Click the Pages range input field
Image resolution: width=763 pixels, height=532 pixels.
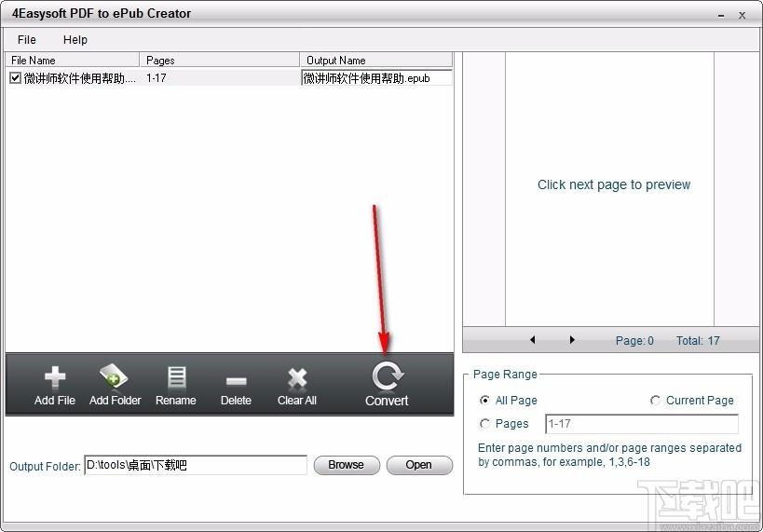642,424
